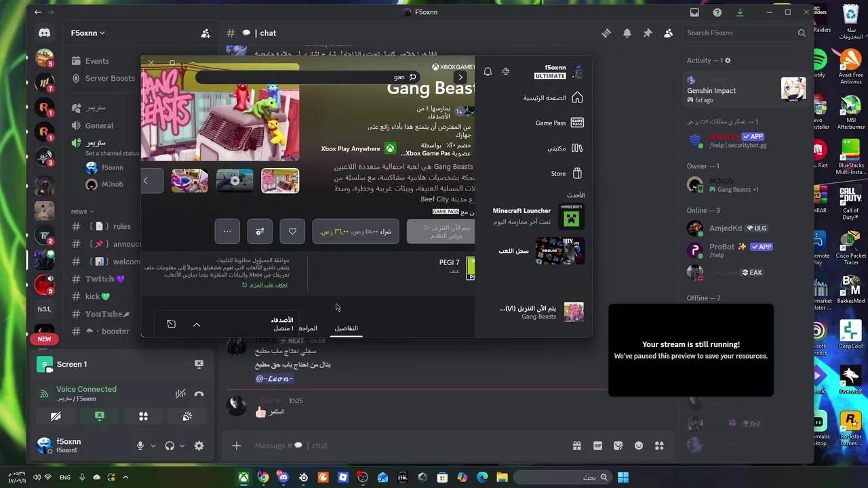Collapse the news channel category

83,211
